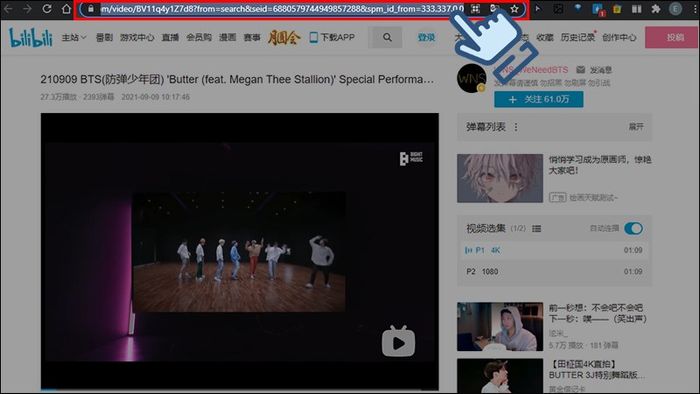
Task: Open the 漫画 navigation item
Action: pyautogui.click(x=227, y=37)
